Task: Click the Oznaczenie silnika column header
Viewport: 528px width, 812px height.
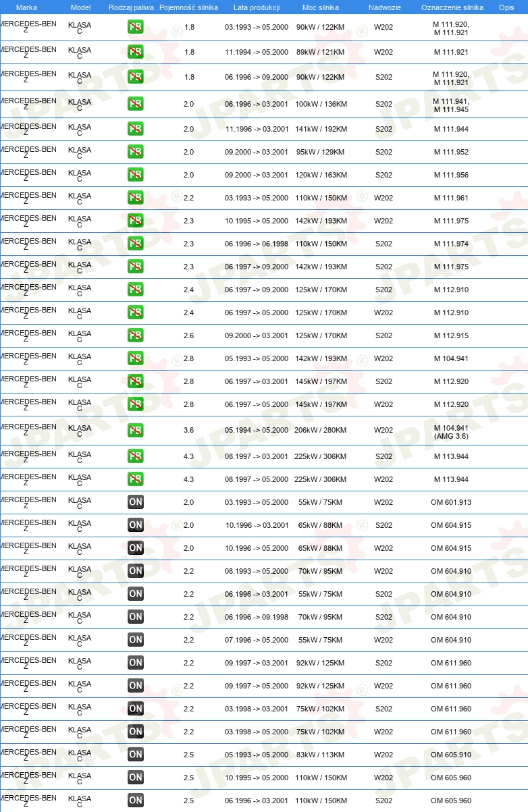Action: [452, 7]
